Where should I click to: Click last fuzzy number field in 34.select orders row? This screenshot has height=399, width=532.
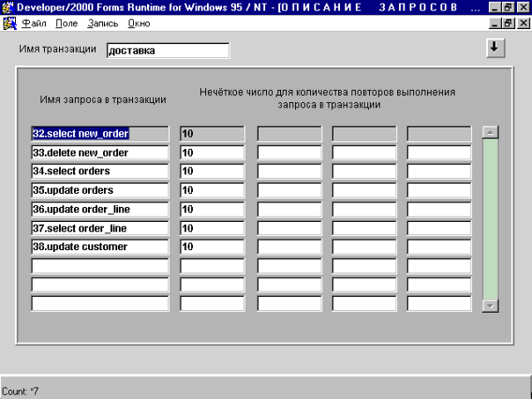click(x=439, y=172)
